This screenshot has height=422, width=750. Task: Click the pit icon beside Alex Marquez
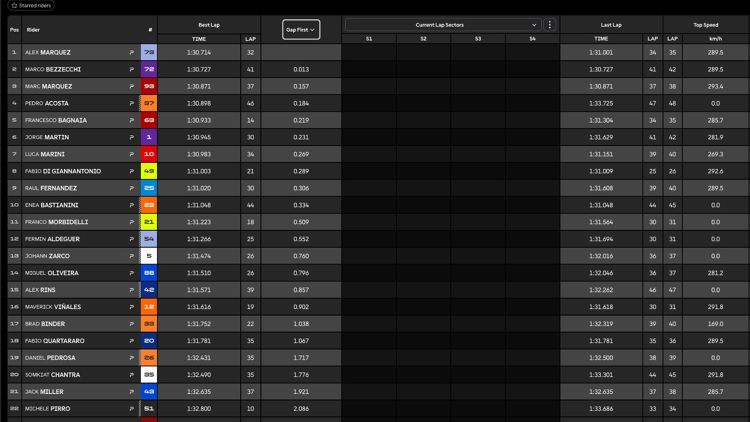tap(131, 51)
